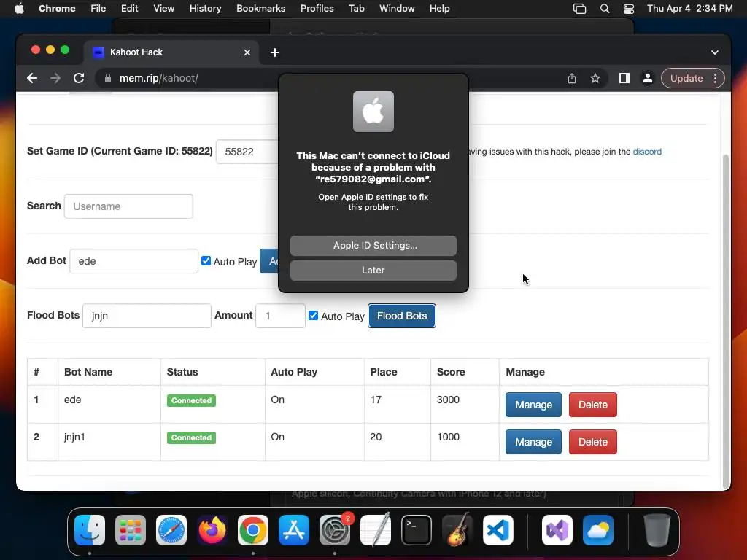
Task: Open the Help menu
Action: [439, 9]
